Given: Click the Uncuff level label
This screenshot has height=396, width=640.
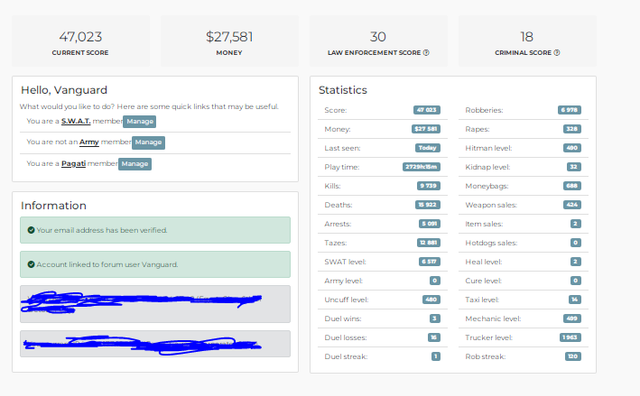Looking at the screenshot, I should pyautogui.click(x=346, y=300).
